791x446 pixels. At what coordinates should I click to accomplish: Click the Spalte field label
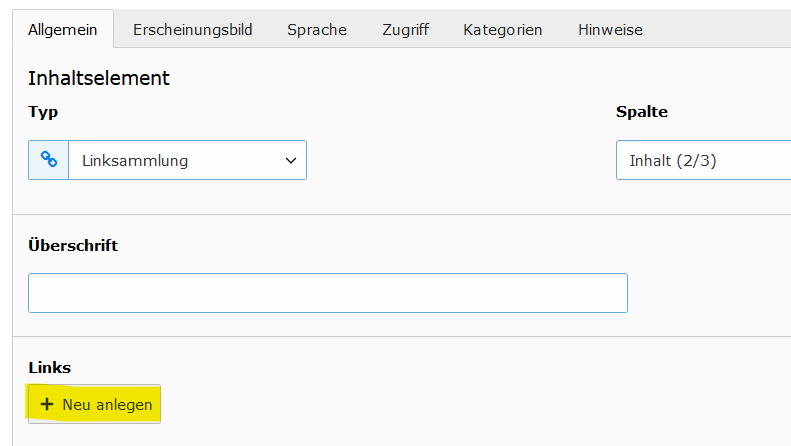(x=642, y=112)
